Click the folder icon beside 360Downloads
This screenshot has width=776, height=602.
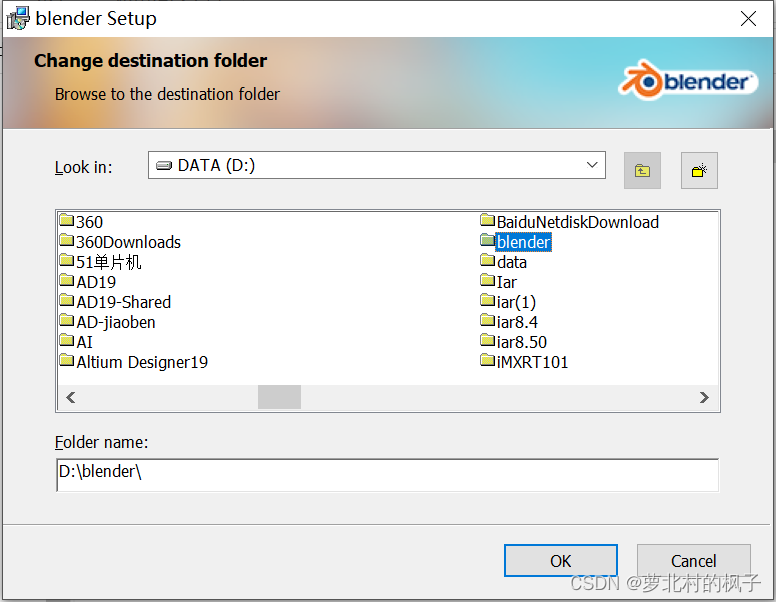click(66, 240)
